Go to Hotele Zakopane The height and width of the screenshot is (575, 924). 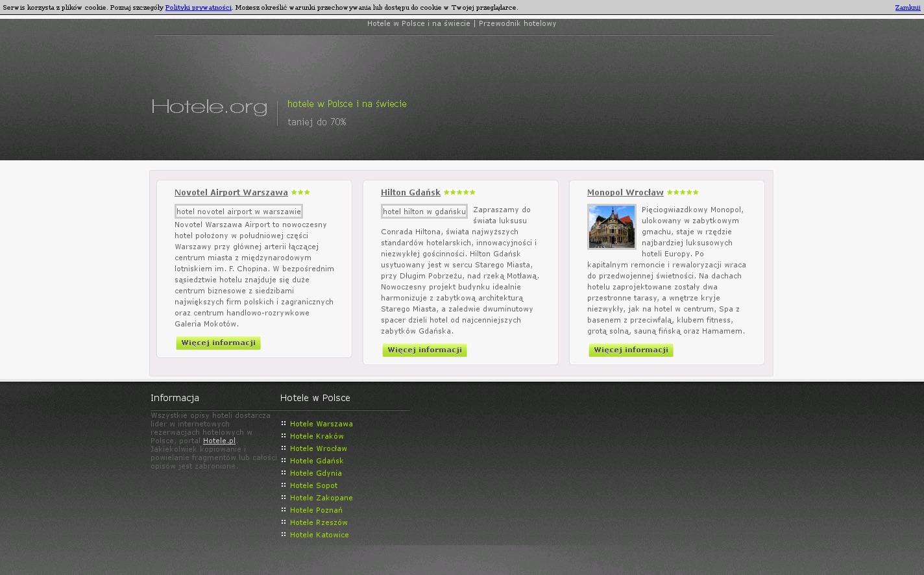point(321,498)
